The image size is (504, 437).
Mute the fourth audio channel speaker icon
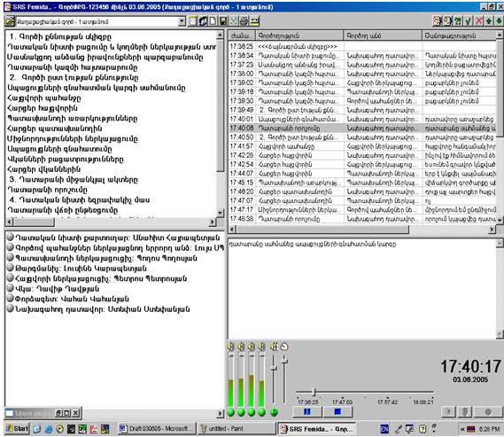(262, 347)
